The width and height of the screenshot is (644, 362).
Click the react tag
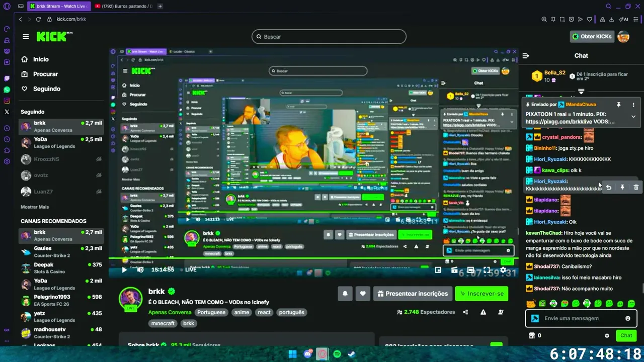point(264,312)
